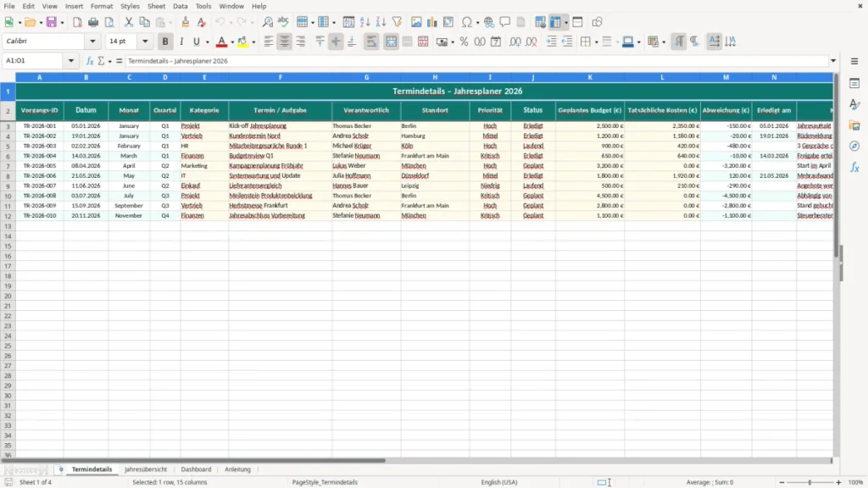Click the Cut scissors icon
The width and height of the screenshot is (868, 488).
pyautogui.click(x=129, y=22)
